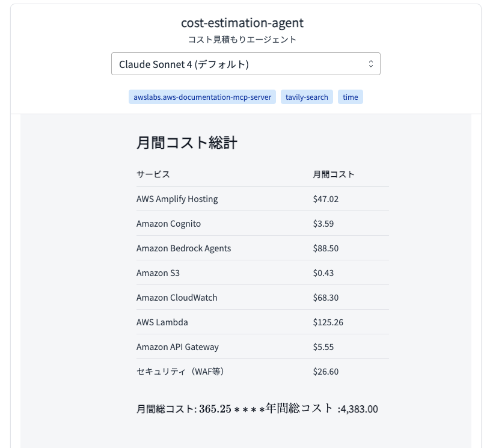This screenshot has height=448, width=484.
Task: Click the cost-estimation-agent title
Action: tap(242, 23)
